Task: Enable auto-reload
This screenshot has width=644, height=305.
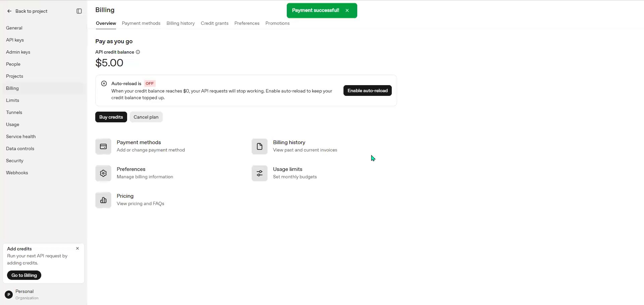Action: pyautogui.click(x=368, y=90)
